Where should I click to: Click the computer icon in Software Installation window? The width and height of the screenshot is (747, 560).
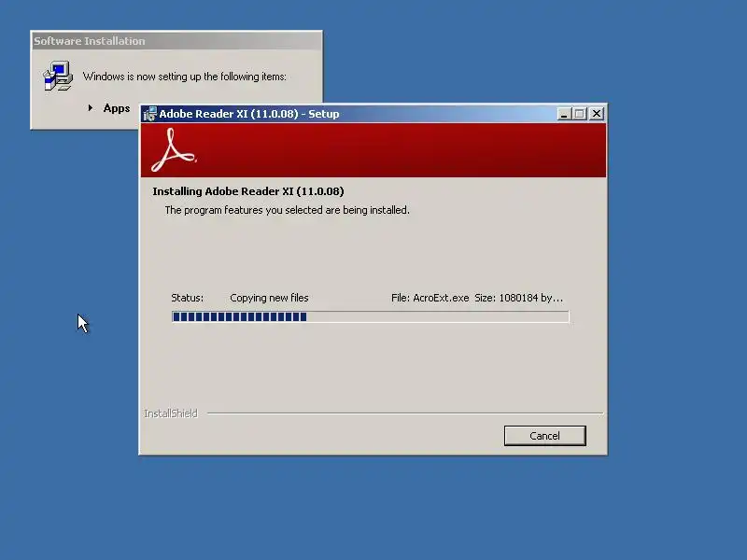[58, 76]
